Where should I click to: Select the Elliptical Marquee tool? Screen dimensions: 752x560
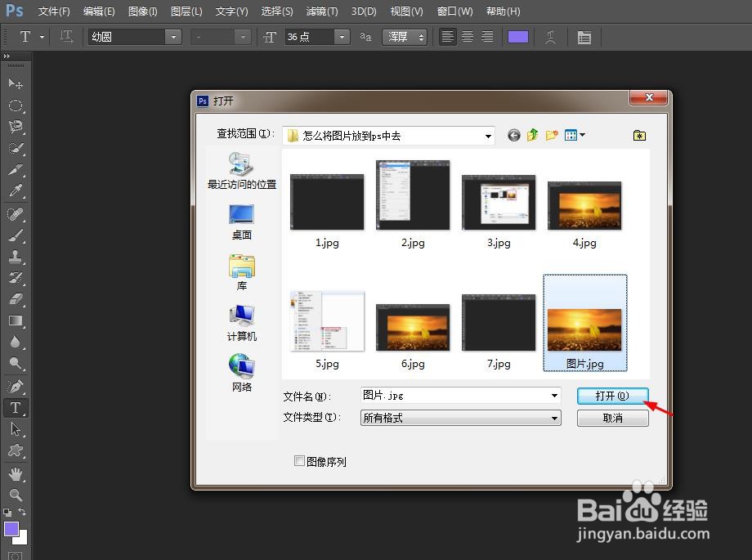(16, 105)
